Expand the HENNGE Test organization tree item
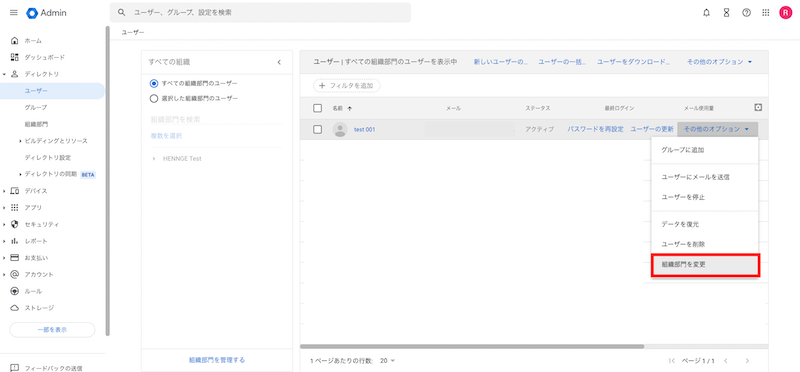800x372 pixels. tap(154, 159)
